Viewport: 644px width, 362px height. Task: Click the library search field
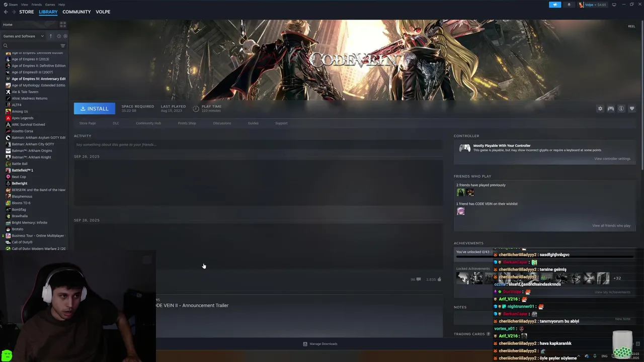click(x=30, y=46)
